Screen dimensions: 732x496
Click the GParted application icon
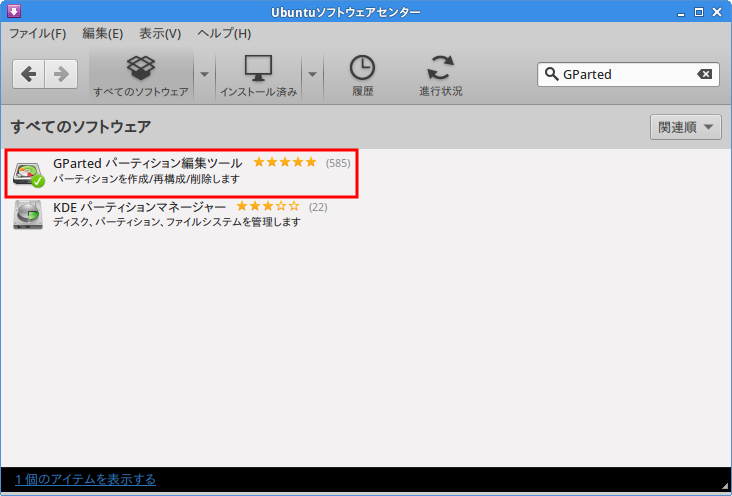(x=29, y=172)
